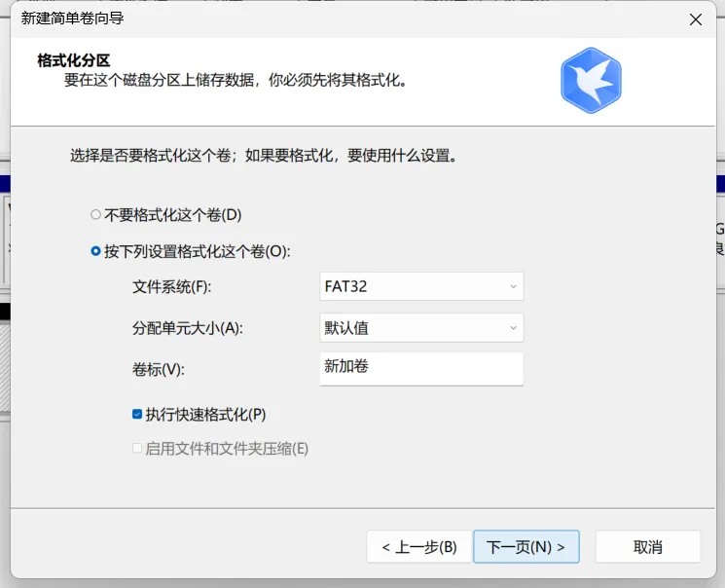Click the 选择是否要格式化这个卷 instruction text
Image resolution: width=725 pixels, height=588 pixels.
point(264,156)
